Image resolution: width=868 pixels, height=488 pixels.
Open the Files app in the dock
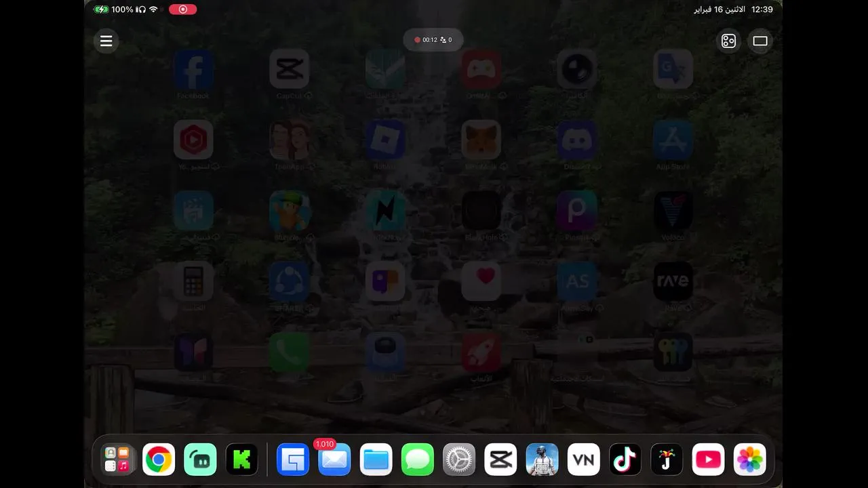point(376,460)
